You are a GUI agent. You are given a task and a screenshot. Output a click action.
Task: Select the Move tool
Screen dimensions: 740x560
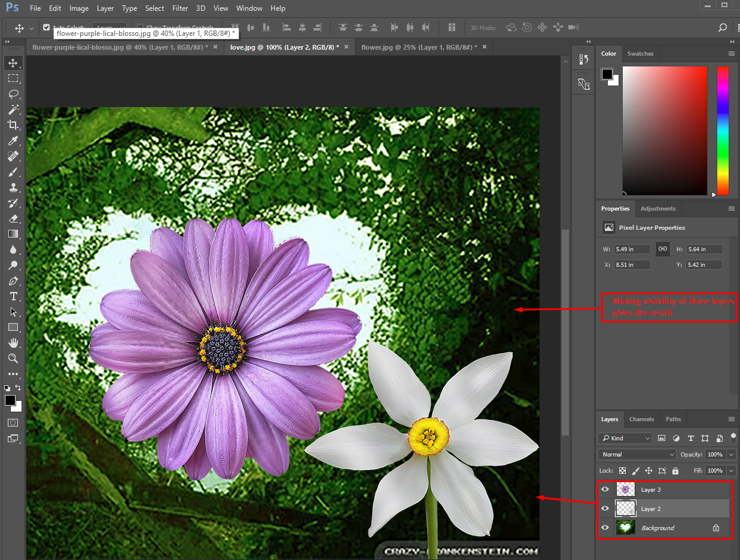[x=14, y=62]
